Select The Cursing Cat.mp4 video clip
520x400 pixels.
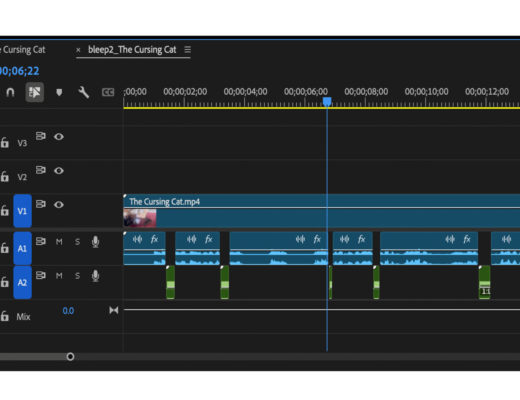[x=321, y=211]
